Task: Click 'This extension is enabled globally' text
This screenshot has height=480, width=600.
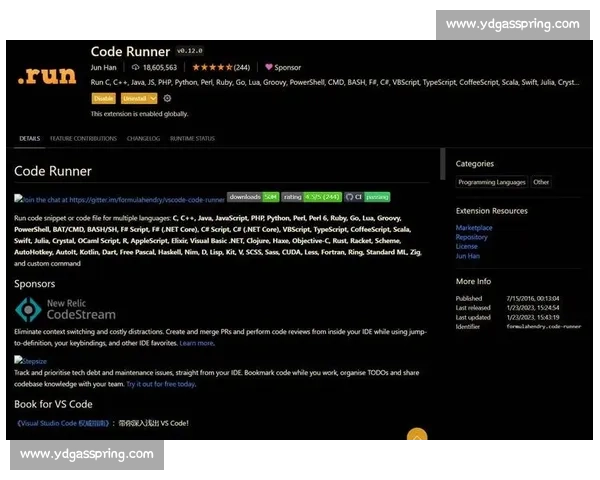Action: tap(139, 114)
